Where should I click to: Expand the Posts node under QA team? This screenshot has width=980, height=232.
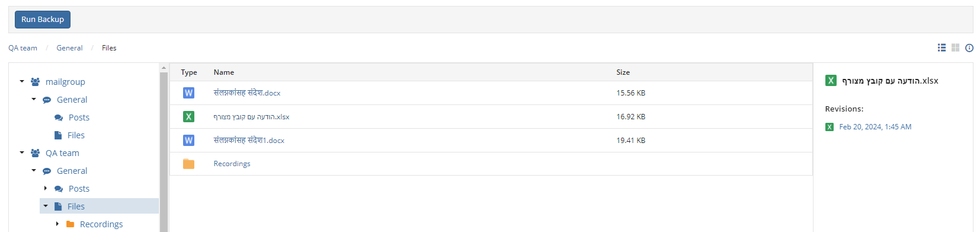[46, 188]
